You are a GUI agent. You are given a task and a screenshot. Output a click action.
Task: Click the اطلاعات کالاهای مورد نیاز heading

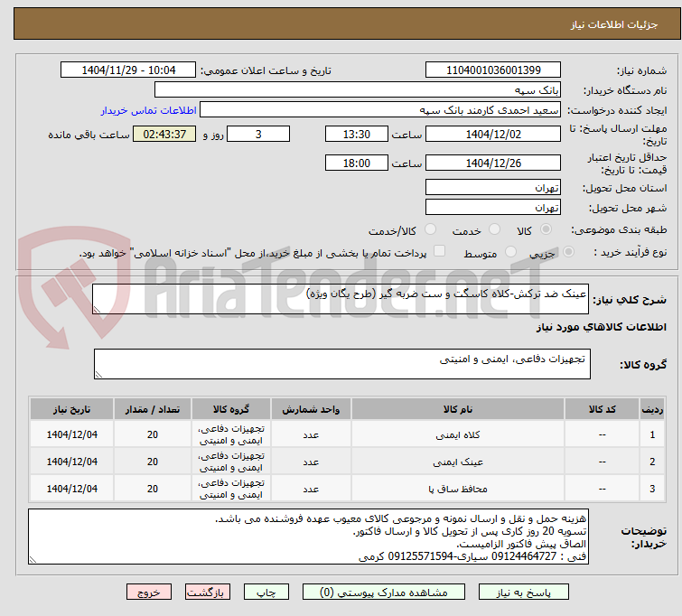(x=601, y=327)
